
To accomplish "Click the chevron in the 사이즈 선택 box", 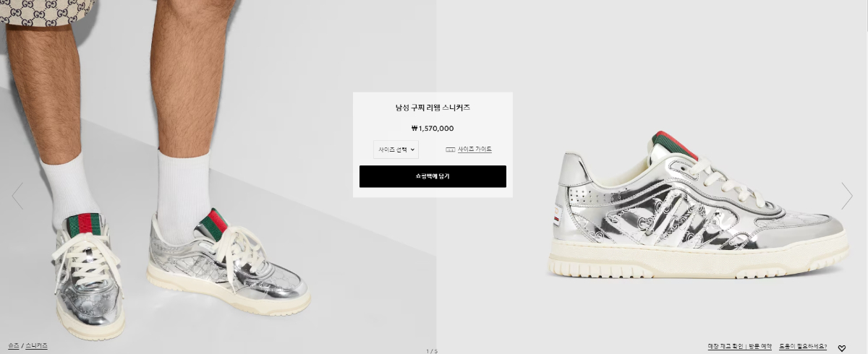I will (x=412, y=150).
